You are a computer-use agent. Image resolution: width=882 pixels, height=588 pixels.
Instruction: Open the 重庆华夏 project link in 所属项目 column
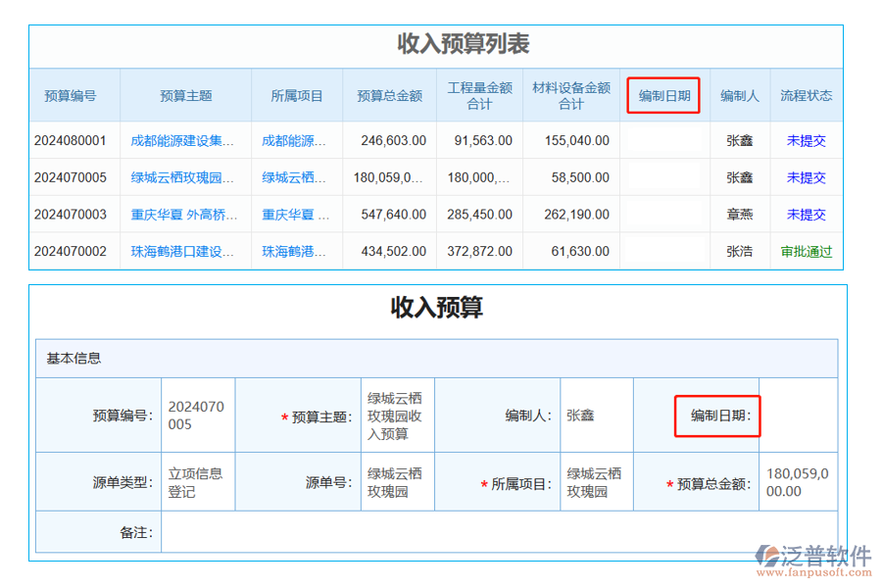[296, 215]
